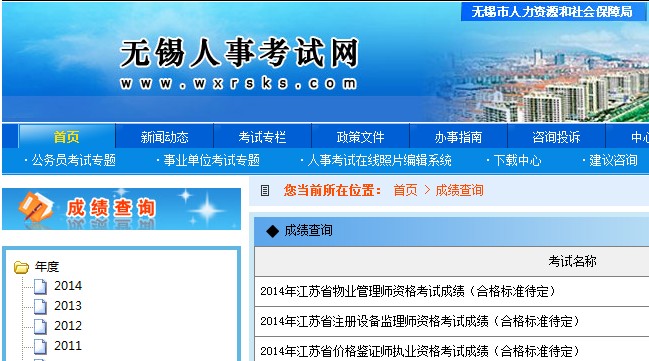Open the 首页 navigation tab

(x=66, y=137)
